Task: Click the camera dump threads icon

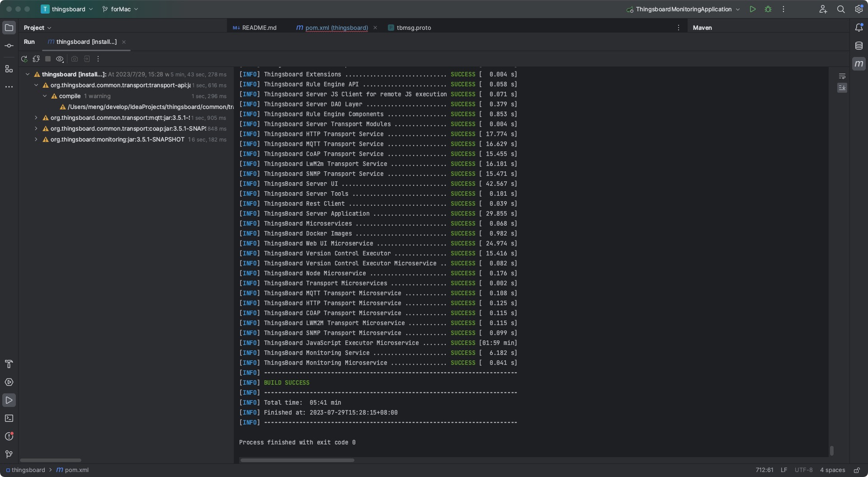Action: 75,59
